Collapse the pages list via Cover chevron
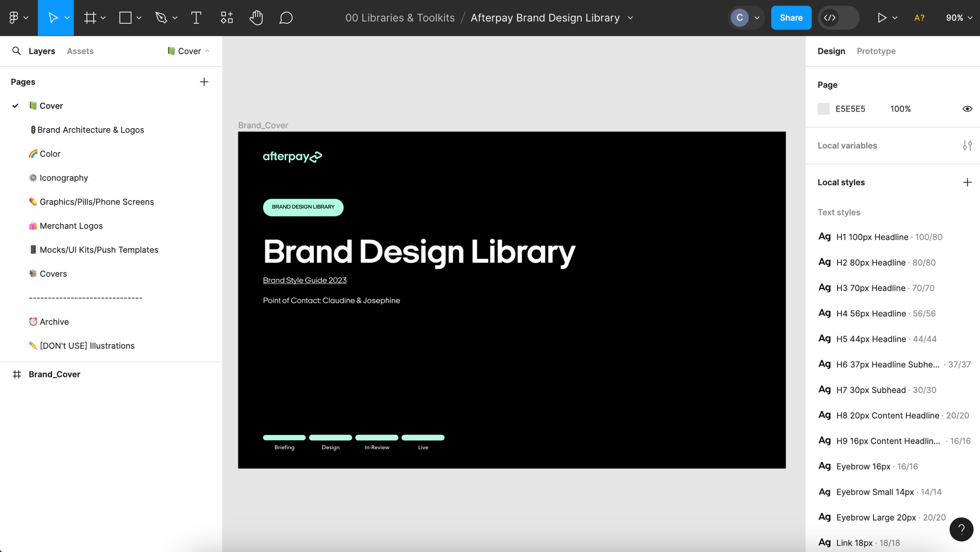Screen dimensions: 980x552 207,51
